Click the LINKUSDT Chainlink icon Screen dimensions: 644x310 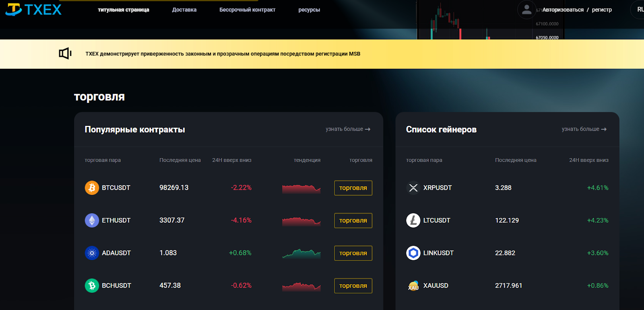413,253
